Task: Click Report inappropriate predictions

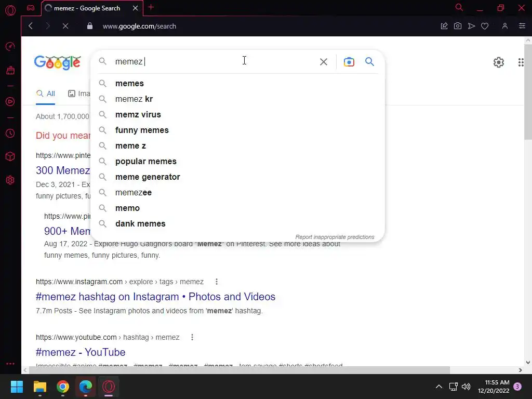Action: pos(335,237)
